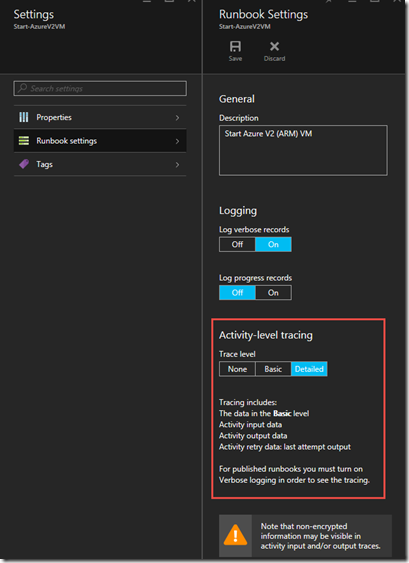409x563 pixels.
Task: Click the Runbook settings list icon
Action: click(x=24, y=141)
